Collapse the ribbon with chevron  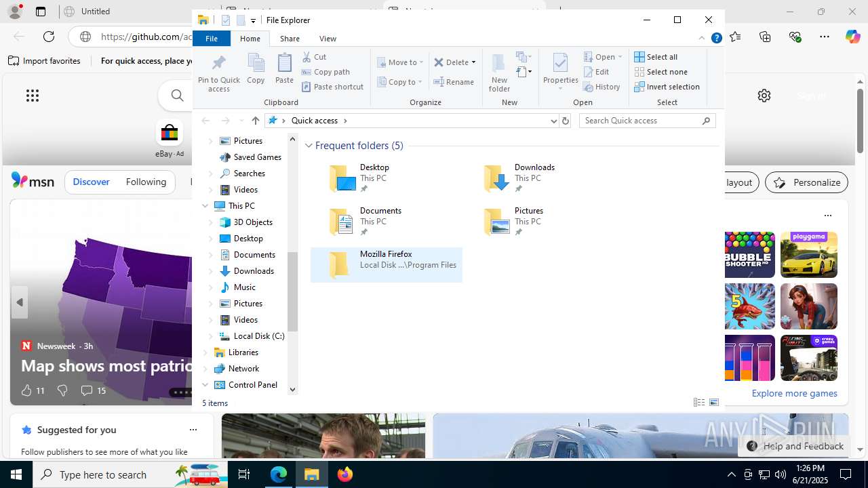click(x=701, y=39)
